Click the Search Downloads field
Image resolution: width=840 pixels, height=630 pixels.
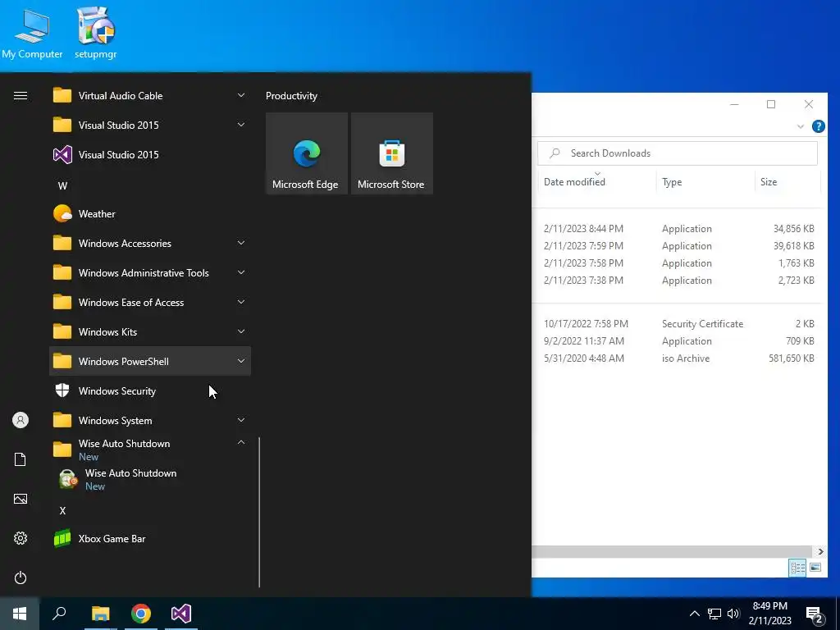(x=678, y=153)
